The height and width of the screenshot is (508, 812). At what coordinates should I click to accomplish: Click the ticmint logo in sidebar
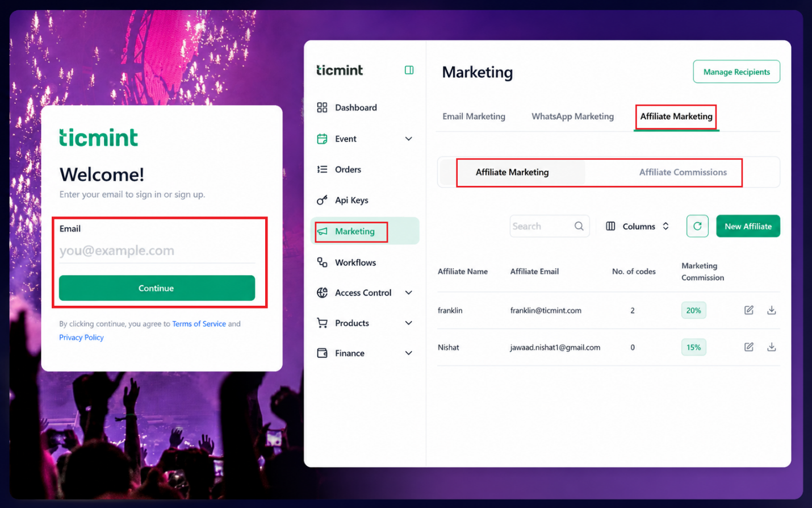[340, 70]
